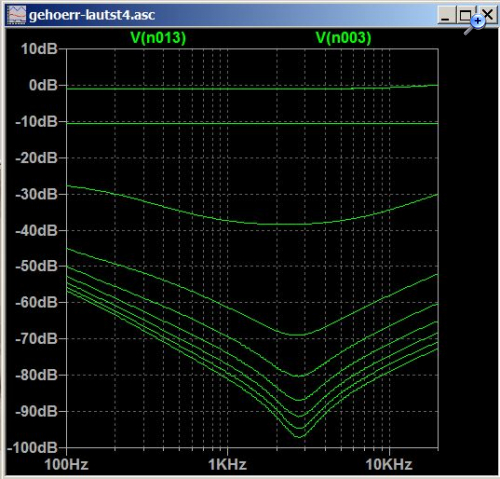Click the -38dB curve minimum point
This screenshot has width=500, height=479.
coord(283,224)
